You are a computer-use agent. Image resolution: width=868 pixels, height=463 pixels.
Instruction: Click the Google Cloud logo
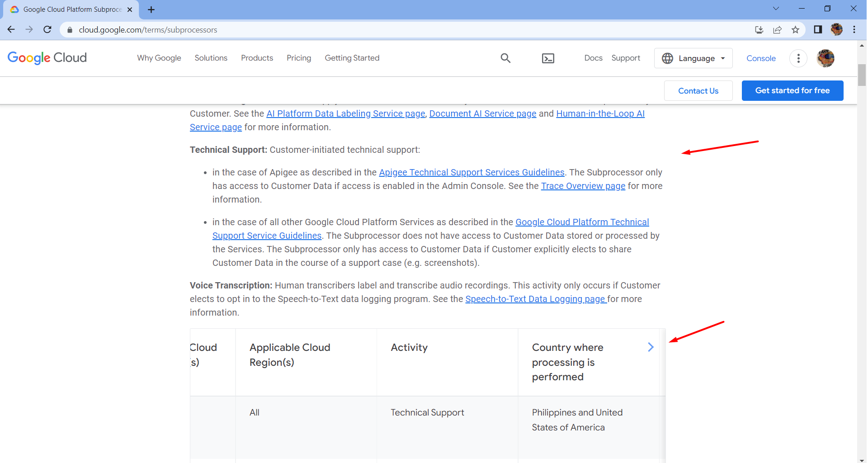click(x=47, y=58)
